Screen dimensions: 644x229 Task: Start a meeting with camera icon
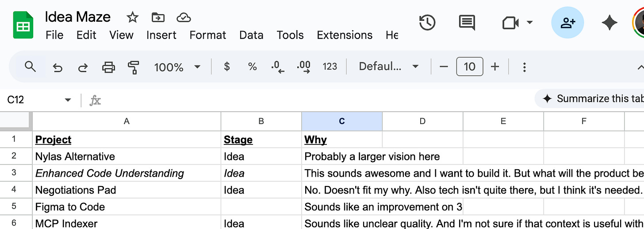tap(511, 23)
